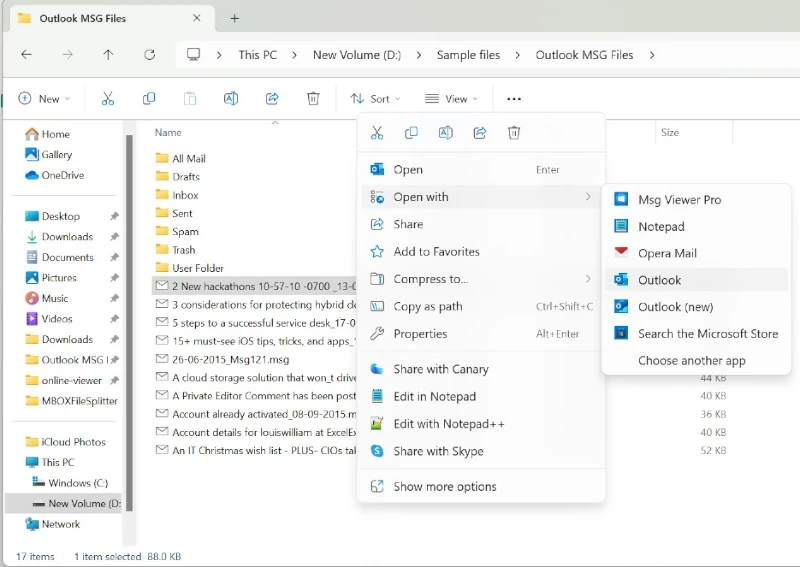Click Choose another app option
The image size is (800, 567).
pyautogui.click(x=691, y=361)
